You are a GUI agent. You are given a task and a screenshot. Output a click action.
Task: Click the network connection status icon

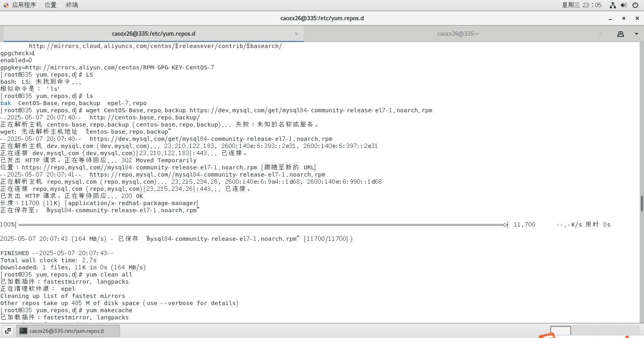coord(613,5)
